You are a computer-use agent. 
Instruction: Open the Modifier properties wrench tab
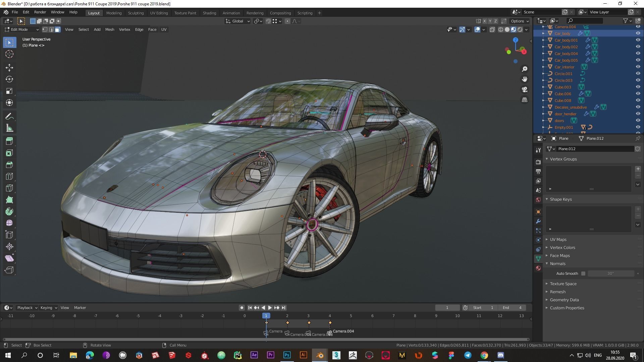click(x=538, y=221)
